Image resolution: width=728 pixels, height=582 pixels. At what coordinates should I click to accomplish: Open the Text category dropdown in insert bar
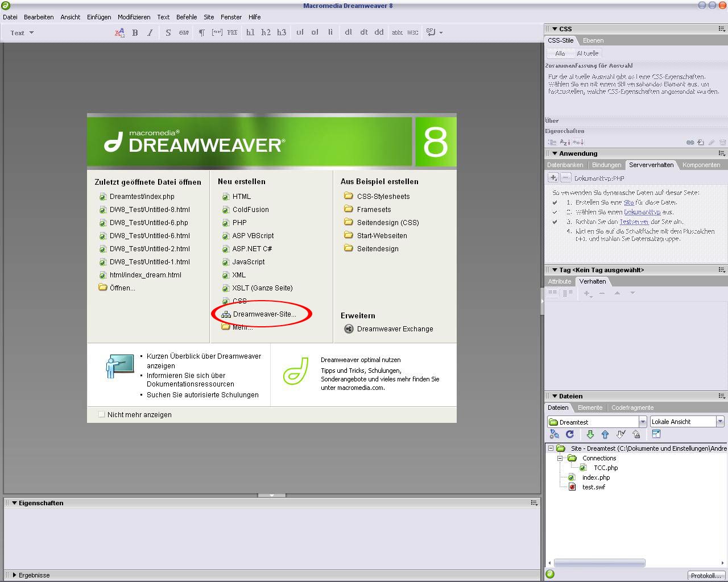pos(22,32)
